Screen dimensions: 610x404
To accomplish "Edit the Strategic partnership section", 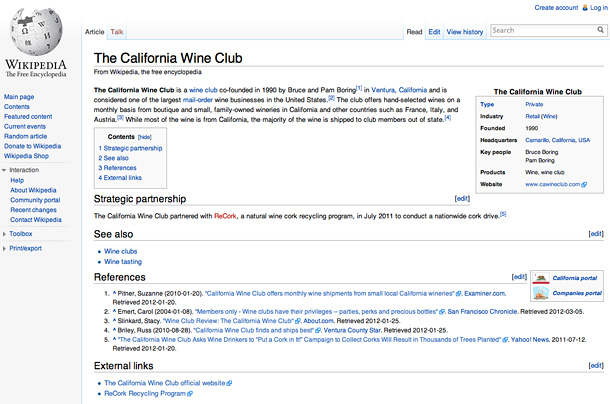I will pyautogui.click(x=462, y=198).
